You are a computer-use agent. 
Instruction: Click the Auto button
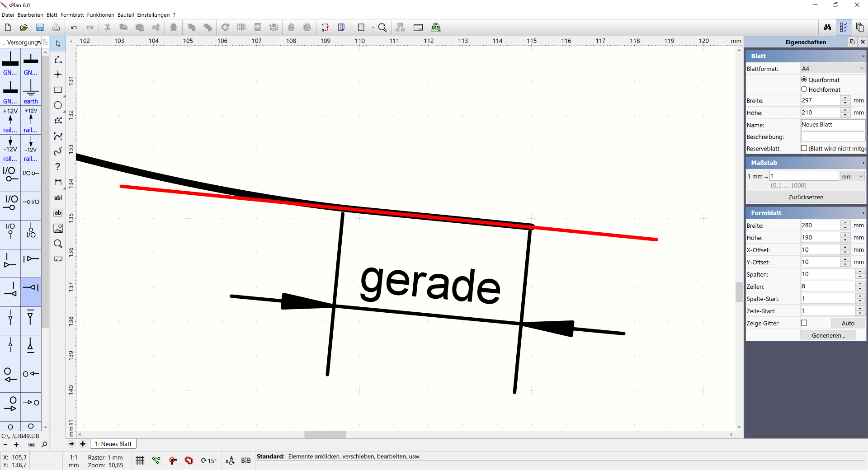click(x=848, y=323)
